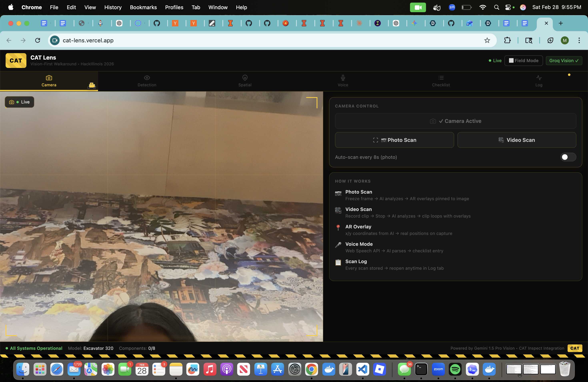Toggle the Field Mode checkbox
Image resolution: width=588 pixels, height=382 pixels.
[x=511, y=61]
